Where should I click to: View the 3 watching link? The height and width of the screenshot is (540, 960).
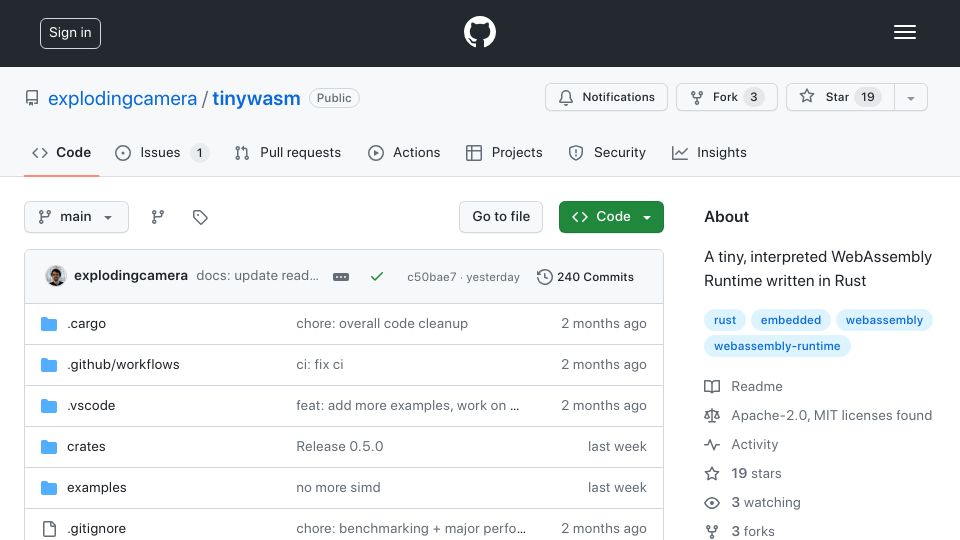point(766,503)
